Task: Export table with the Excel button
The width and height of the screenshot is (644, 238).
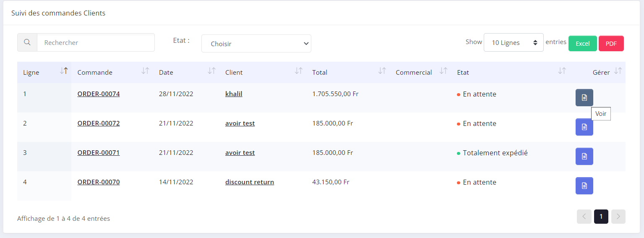Action: (x=582, y=44)
